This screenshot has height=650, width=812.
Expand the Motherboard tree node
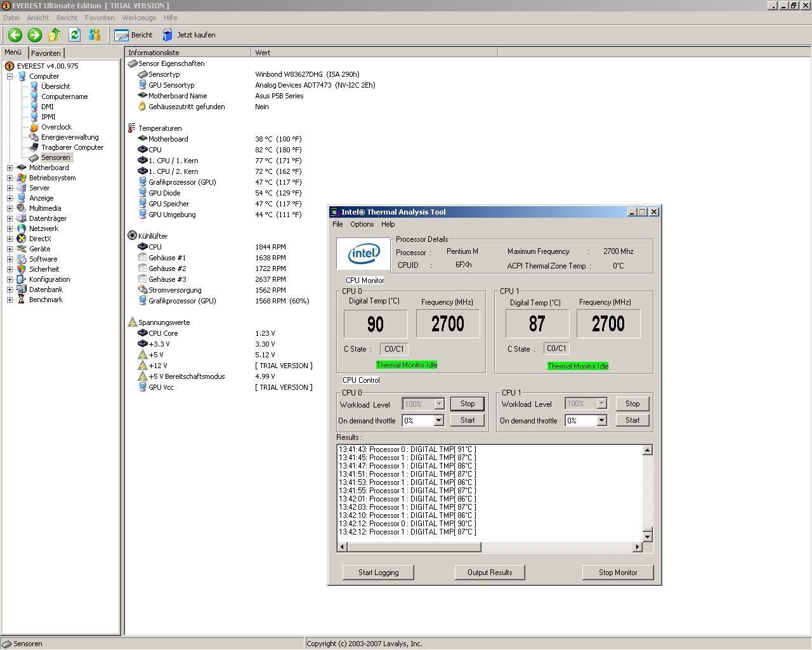(10, 168)
